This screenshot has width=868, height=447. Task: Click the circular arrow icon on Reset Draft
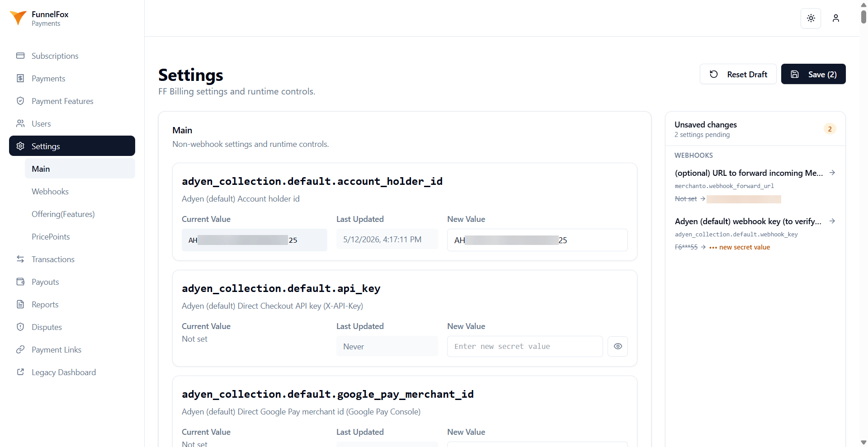pyautogui.click(x=714, y=74)
